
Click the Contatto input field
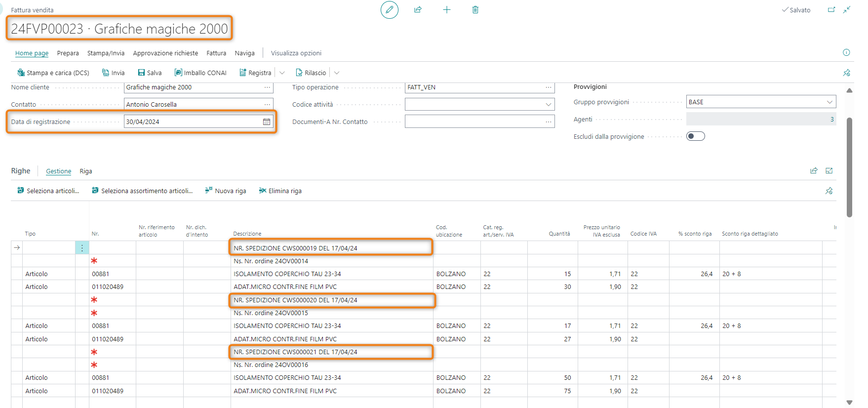193,105
